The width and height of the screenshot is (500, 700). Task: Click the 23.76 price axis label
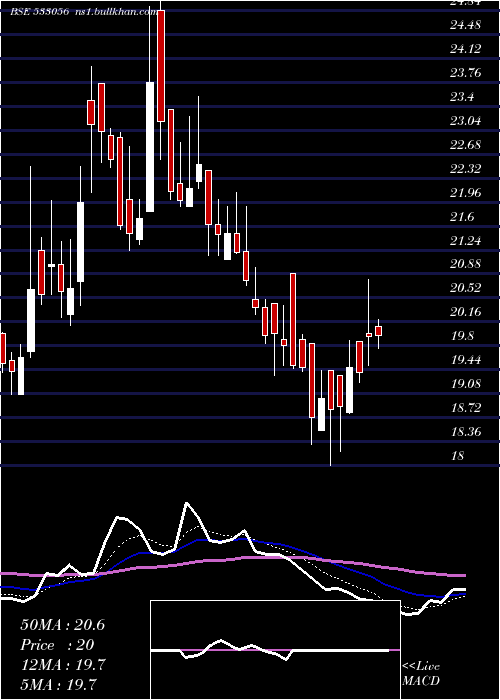(x=466, y=73)
